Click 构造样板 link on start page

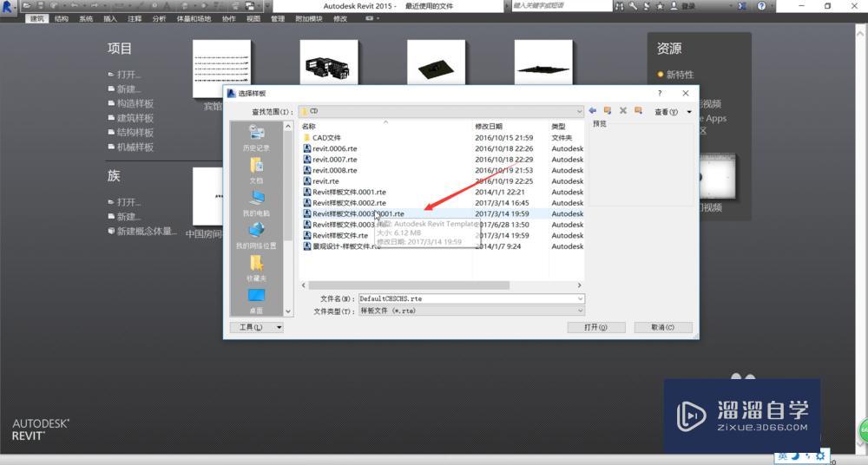135,103
